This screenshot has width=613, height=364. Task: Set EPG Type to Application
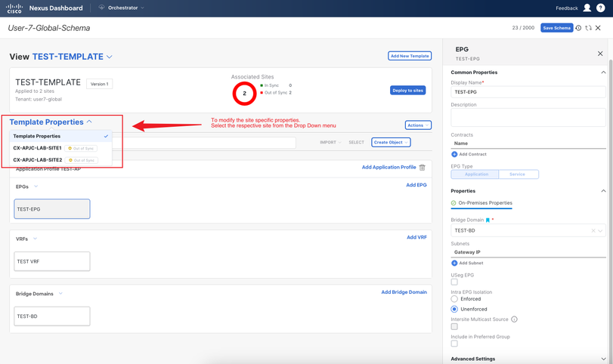475,174
